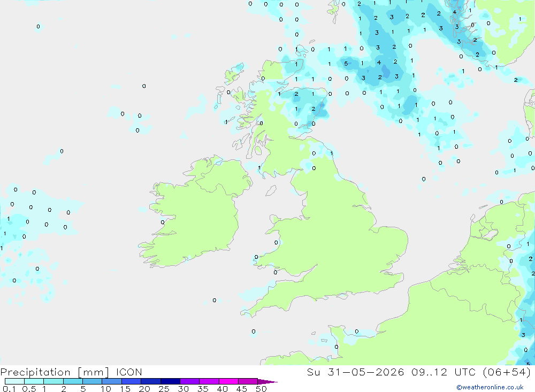Click the legend label '10'

click(x=105, y=389)
